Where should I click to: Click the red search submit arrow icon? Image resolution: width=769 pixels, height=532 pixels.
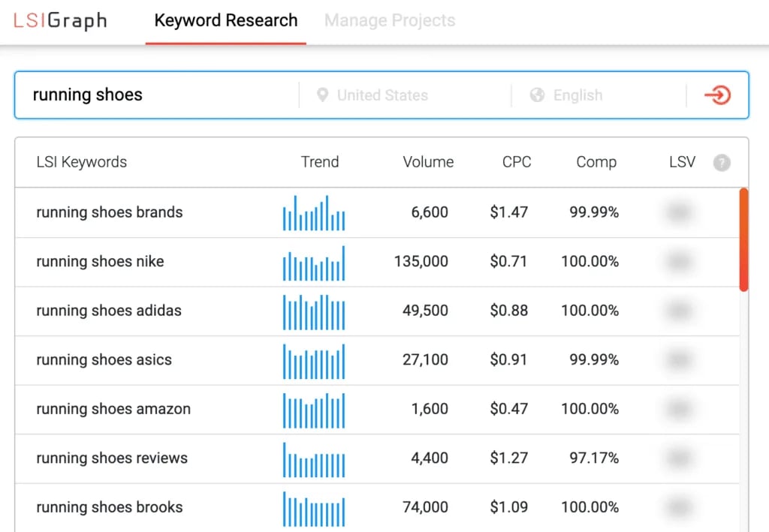[x=717, y=95]
